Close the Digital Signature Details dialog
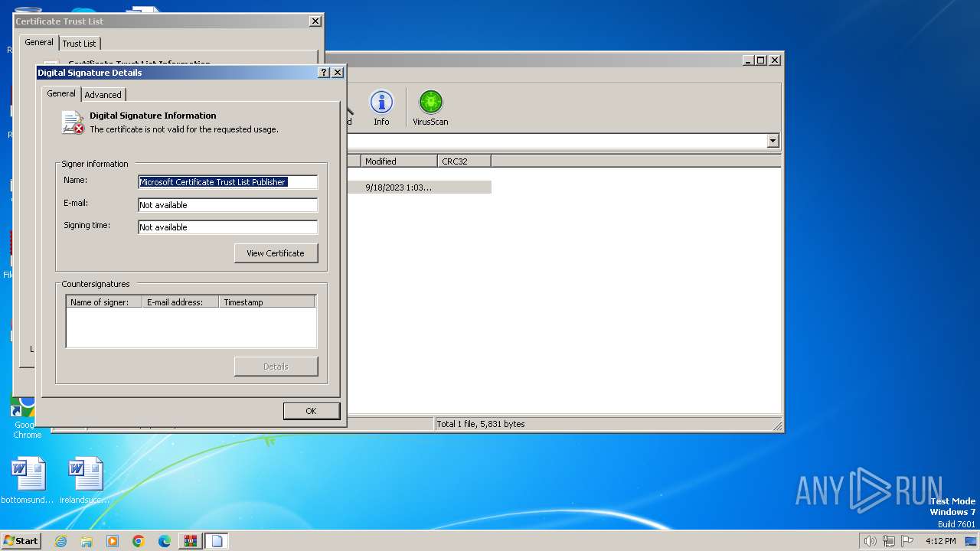The height and width of the screenshot is (551, 980). 338,73
